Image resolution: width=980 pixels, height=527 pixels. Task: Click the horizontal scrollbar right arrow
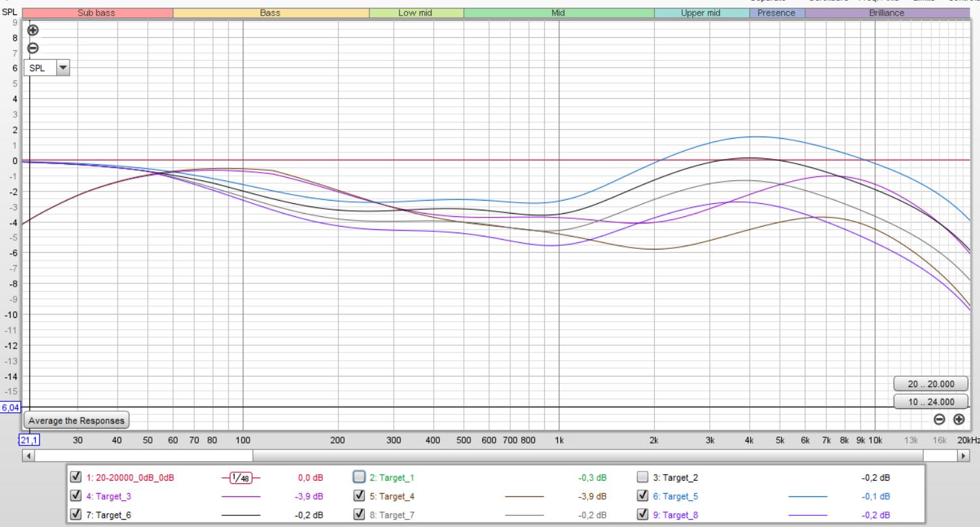point(964,456)
